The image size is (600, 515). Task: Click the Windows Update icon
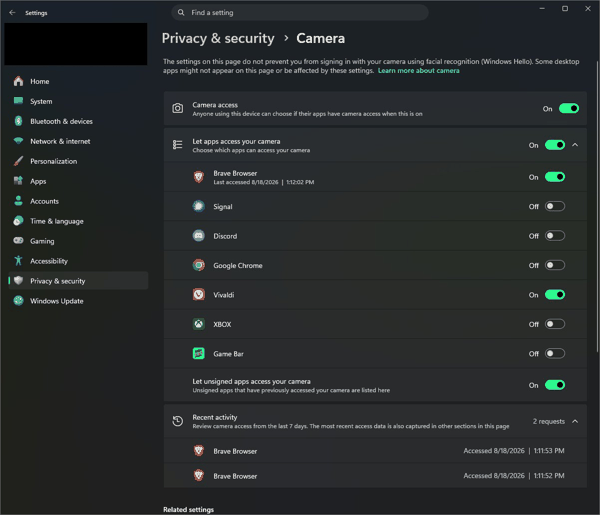pos(18,300)
